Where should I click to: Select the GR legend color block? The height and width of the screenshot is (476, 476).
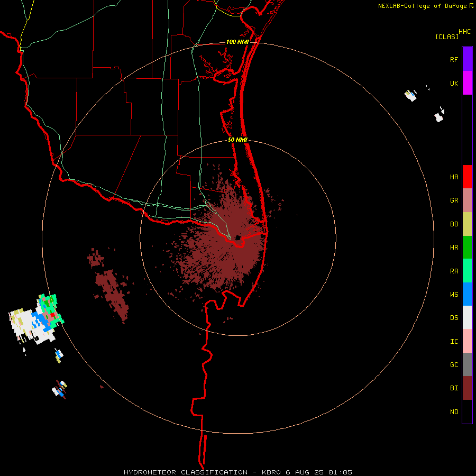point(467,200)
